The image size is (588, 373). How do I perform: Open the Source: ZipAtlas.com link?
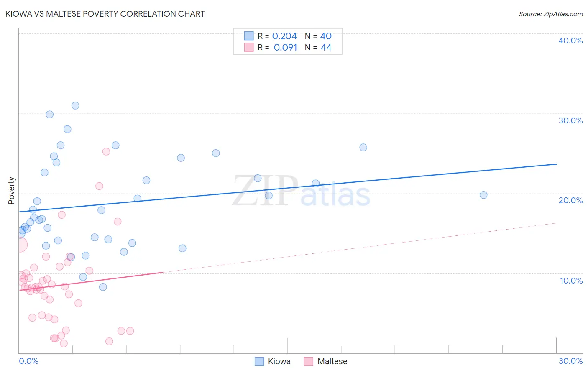point(551,14)
